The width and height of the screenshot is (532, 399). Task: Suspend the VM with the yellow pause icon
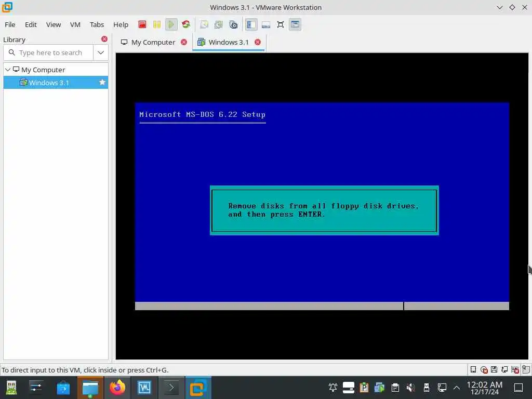157,24
